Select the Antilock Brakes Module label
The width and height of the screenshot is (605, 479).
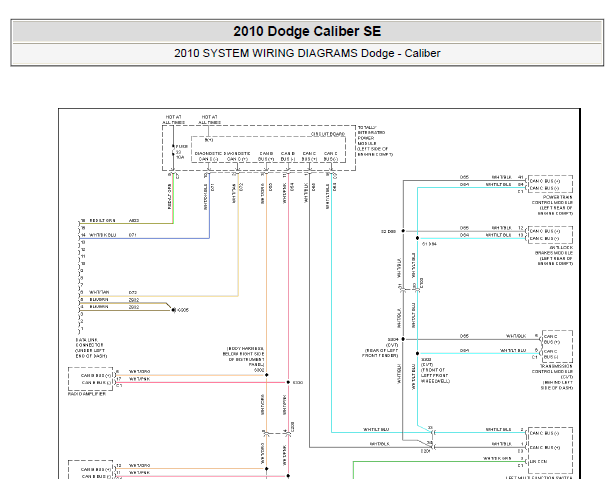(554, 256)
